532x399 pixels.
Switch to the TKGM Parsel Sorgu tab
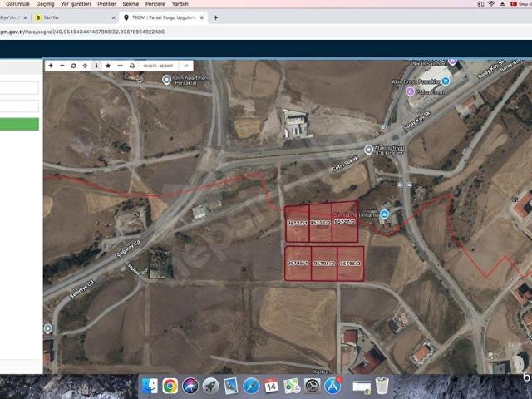click(163, 17)
